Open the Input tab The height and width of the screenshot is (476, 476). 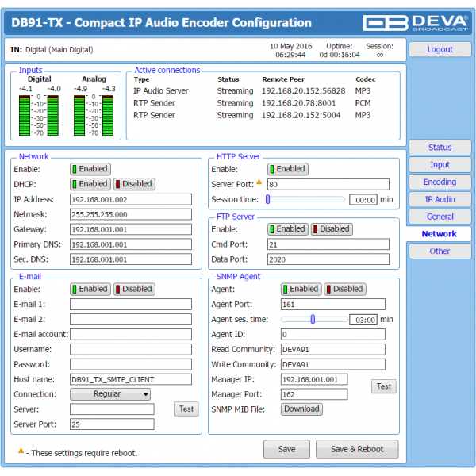[x=440, y=165]
